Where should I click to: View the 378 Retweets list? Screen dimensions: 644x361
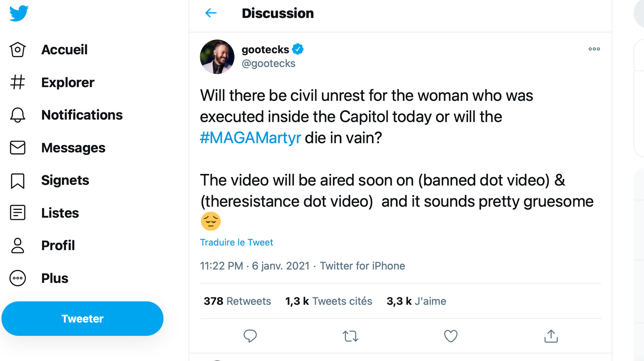237,301
